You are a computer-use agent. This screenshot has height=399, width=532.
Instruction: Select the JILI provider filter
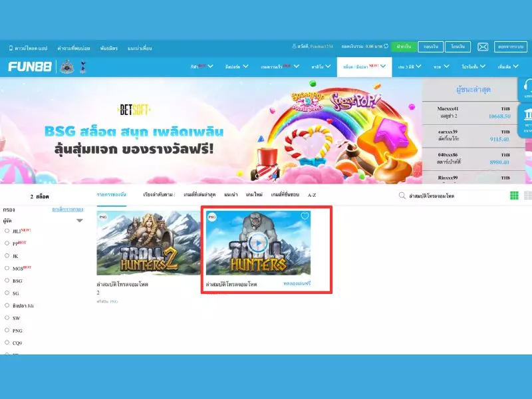[7, 231]
